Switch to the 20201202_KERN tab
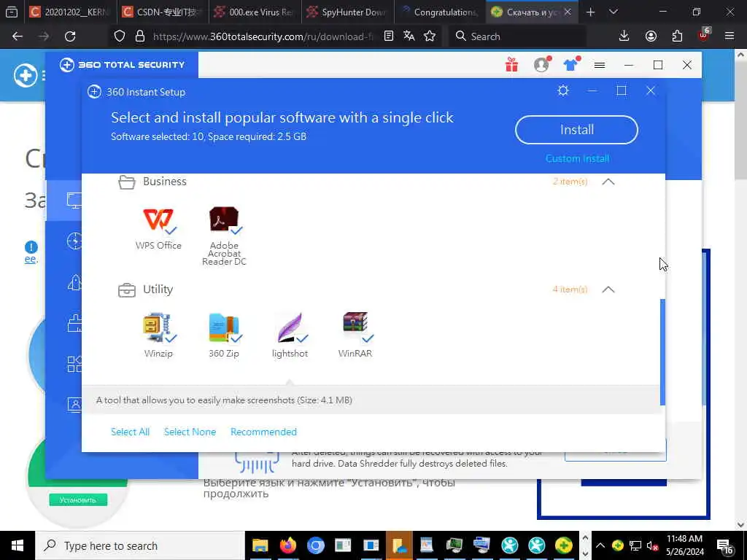 [70, 12]
